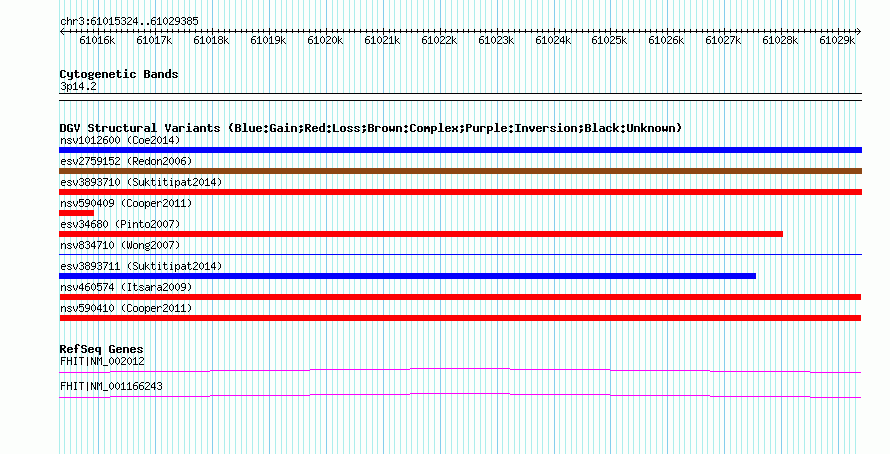The image size is (890, 454).
Task: Click the 61024k ruler position
Action: pos(553,40)
